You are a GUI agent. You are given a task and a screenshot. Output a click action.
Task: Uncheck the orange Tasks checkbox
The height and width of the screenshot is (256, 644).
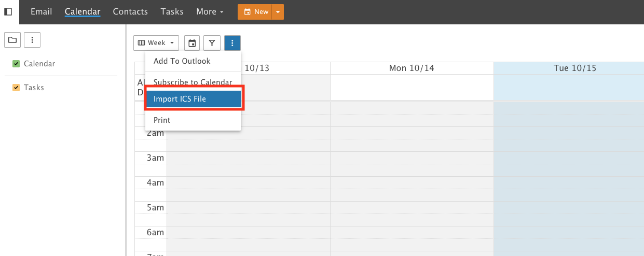(x=16, y=88)
